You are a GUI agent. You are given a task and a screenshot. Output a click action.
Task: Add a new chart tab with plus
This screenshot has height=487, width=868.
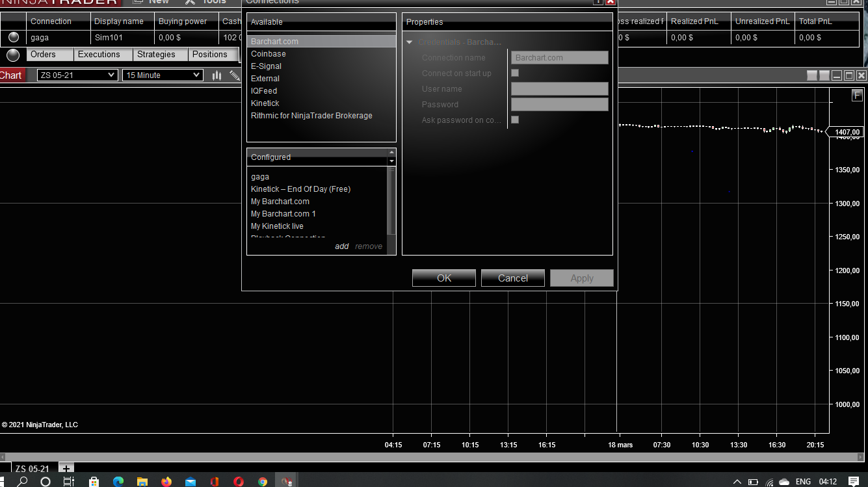[x=66, y=468]
